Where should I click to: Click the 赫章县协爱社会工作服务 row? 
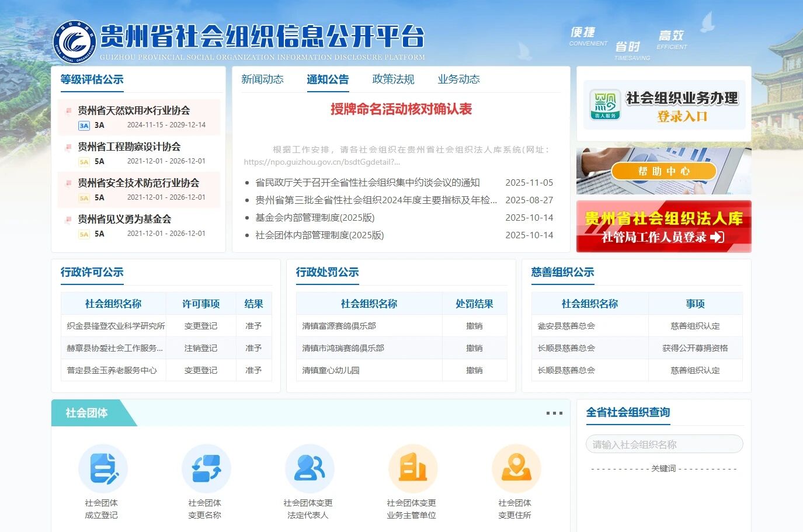click(x=166, y=348)
